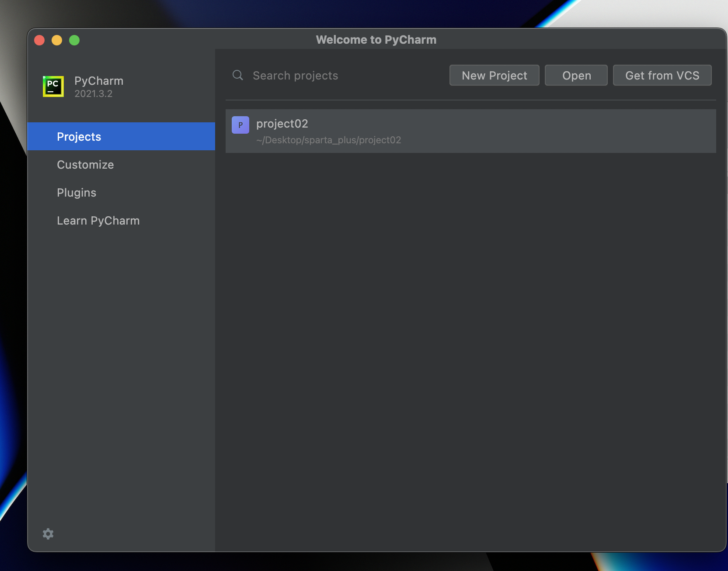Click the magnifying glass search icon

pyautogui.click(x=238, y=75)
